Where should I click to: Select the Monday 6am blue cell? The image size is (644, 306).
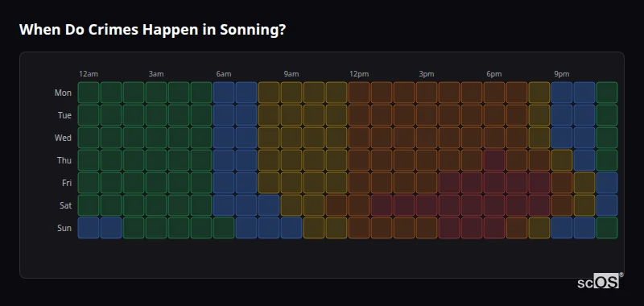click(x=224, y=93)
